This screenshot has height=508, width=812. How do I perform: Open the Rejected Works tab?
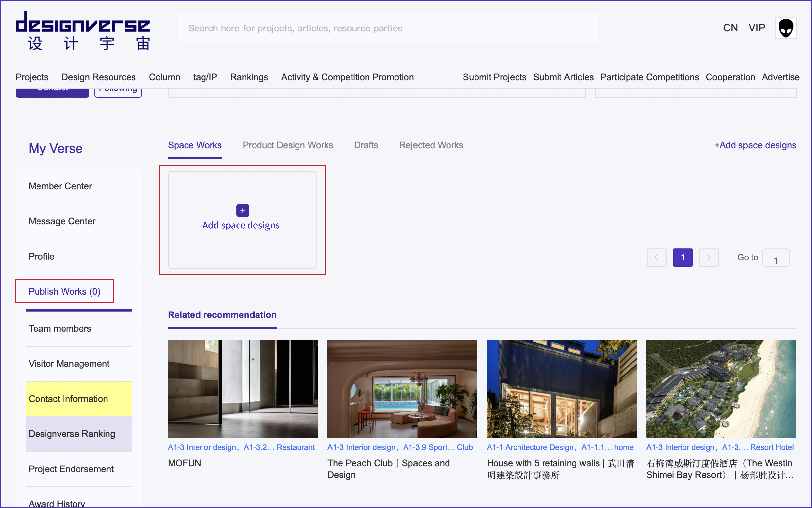(431, 145)
